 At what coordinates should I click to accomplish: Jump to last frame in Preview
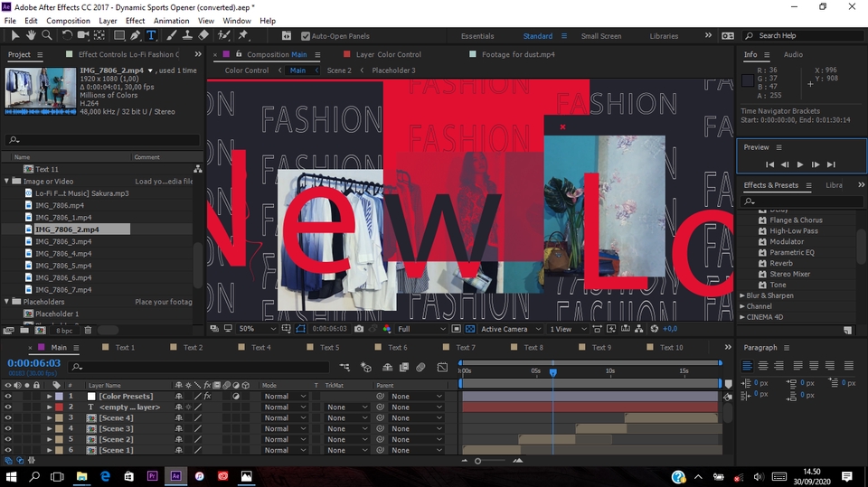pyautogui.click(x=831, y=164)
